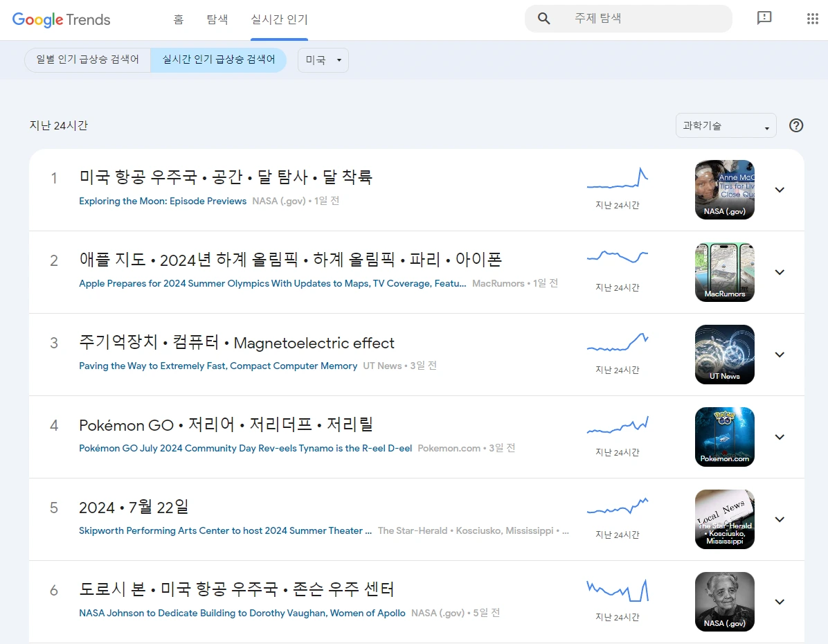
Task: Select the 실시간 인기 tab
Action: click(279, 19)
